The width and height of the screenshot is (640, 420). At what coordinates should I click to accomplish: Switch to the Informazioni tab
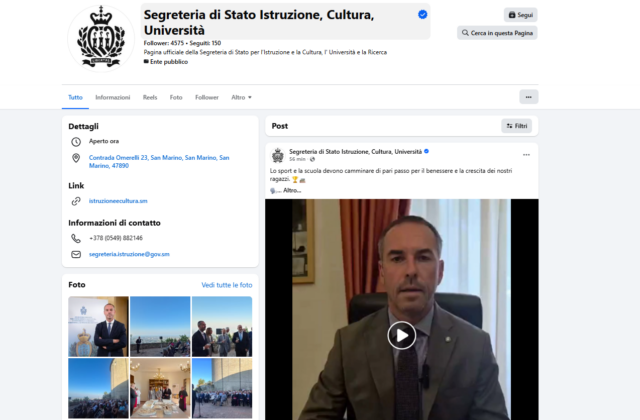point(113,97)
